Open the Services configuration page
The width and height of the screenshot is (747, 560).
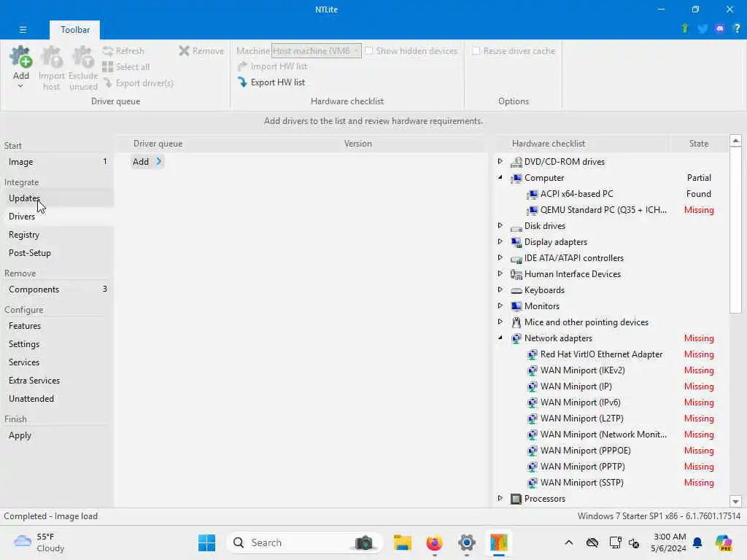click(57, 362)
